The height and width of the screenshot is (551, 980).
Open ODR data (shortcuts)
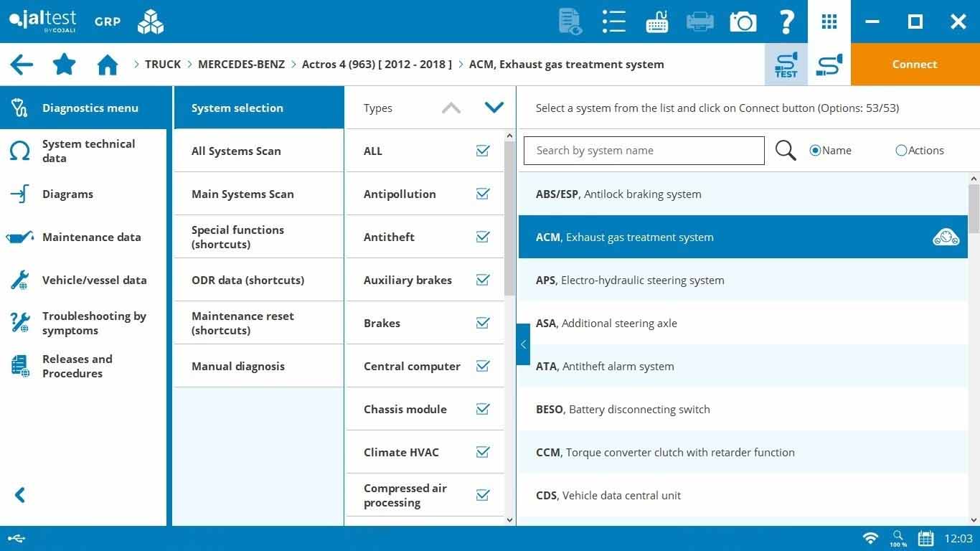pyautogui.click(x=259, y=280)
